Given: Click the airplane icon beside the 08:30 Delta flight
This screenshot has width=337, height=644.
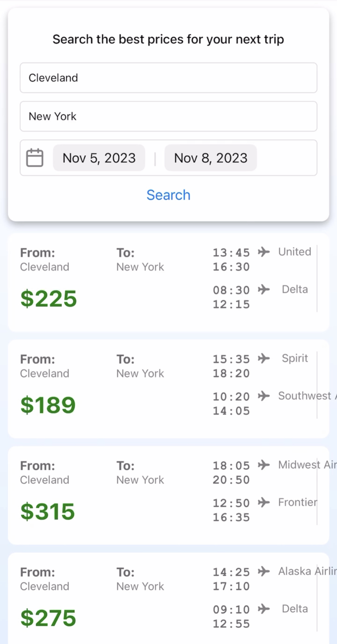Looking at the screenshot, I should pos(264,289).
